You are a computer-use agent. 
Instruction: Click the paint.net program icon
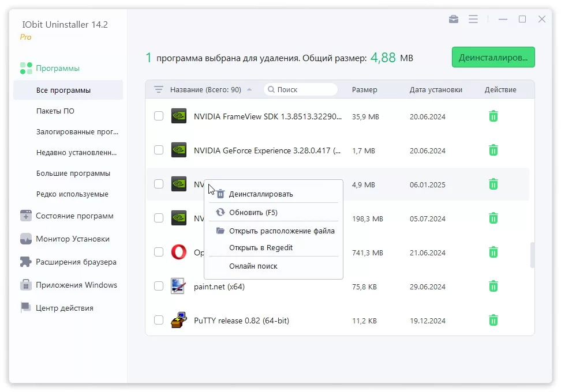tap(178, 286)
